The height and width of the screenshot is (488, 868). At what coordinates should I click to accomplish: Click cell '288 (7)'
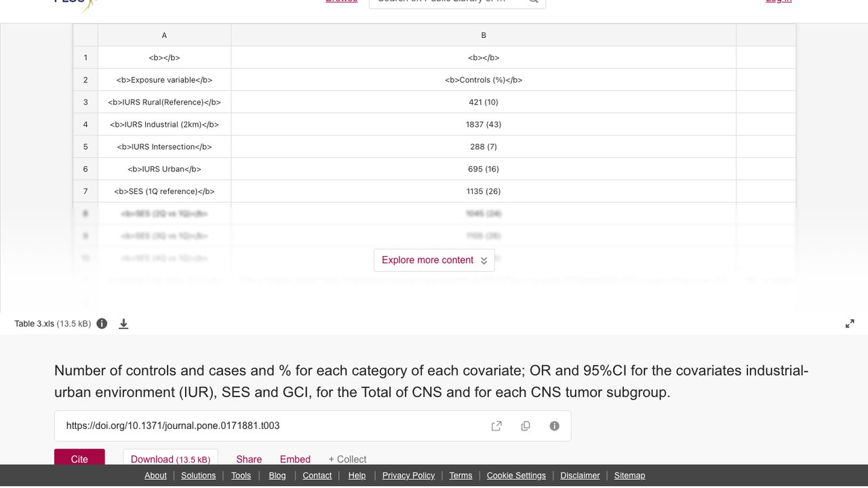click(484, 147)
